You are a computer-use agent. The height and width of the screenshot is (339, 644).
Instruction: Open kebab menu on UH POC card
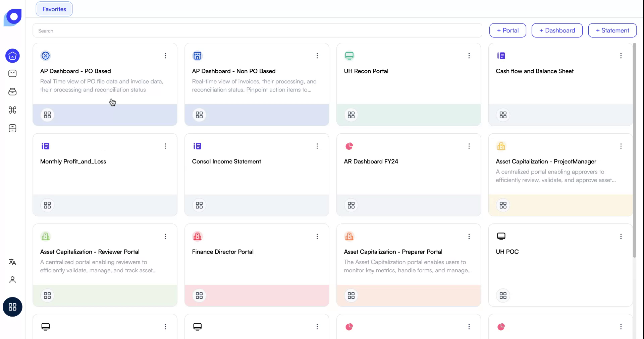click(x=621, y=236)
